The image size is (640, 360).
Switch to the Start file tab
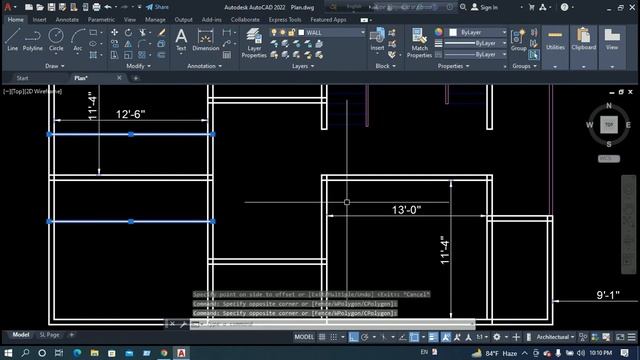tap(22, 78)
